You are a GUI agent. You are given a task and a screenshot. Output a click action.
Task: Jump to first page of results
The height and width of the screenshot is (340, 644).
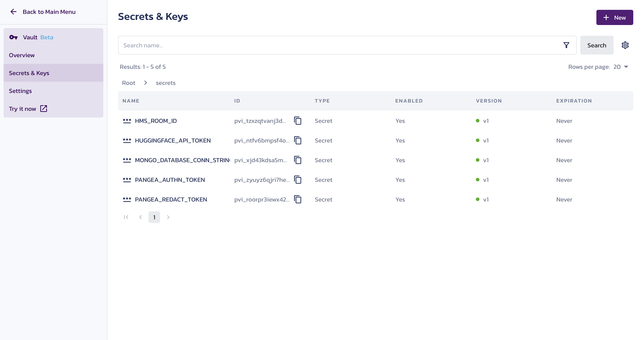(x=126, y=217)
